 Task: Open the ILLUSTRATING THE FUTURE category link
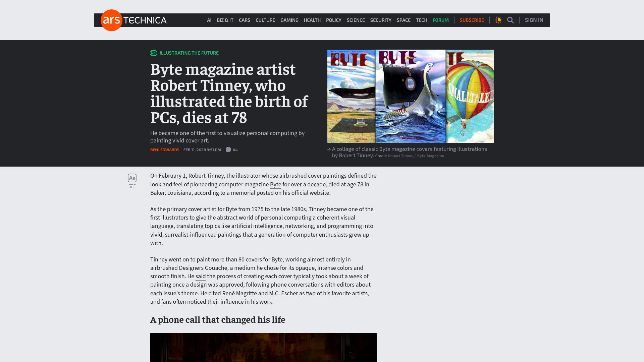tap(189, 53)
